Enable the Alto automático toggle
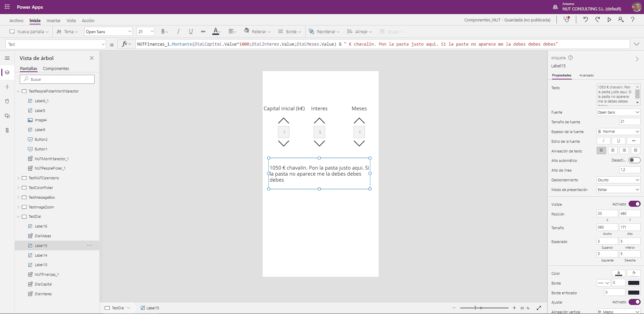Screen dimensions: 644x314 [634, 160]
